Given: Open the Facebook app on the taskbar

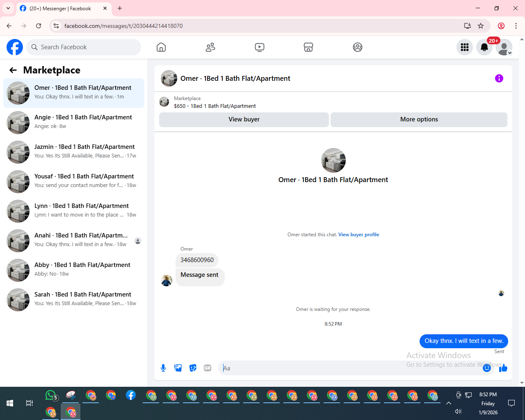Looking at the screenshot, I should pos(131,395).
